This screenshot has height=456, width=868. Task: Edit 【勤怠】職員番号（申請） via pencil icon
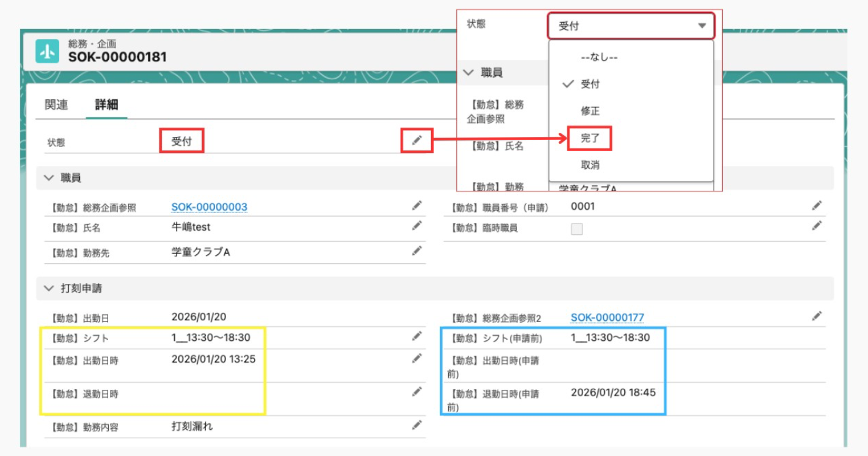point(817,206)
